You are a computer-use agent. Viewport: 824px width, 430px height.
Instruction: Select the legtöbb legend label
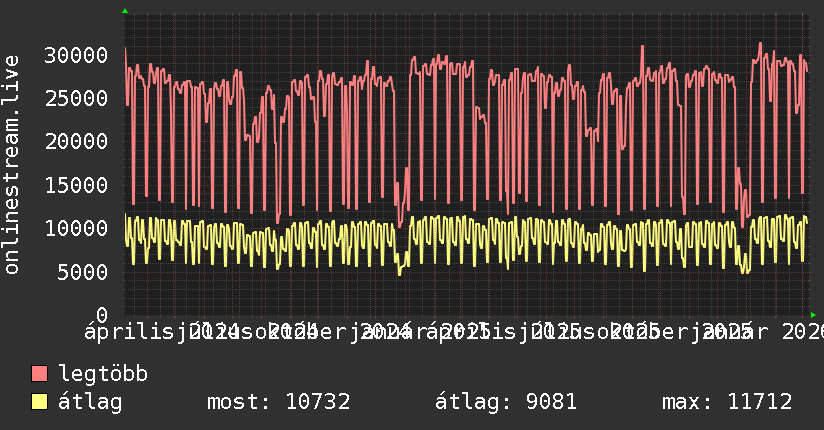pos(103,375)
